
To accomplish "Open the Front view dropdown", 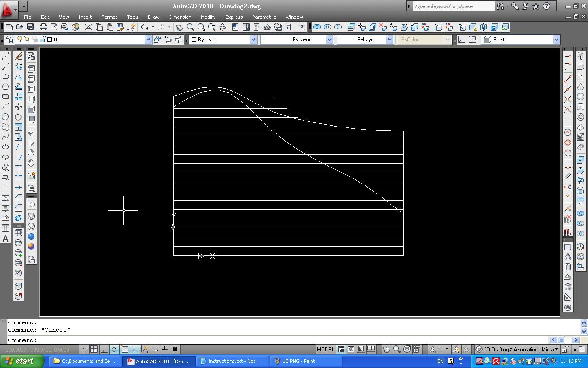I will (x=556, y=39).
